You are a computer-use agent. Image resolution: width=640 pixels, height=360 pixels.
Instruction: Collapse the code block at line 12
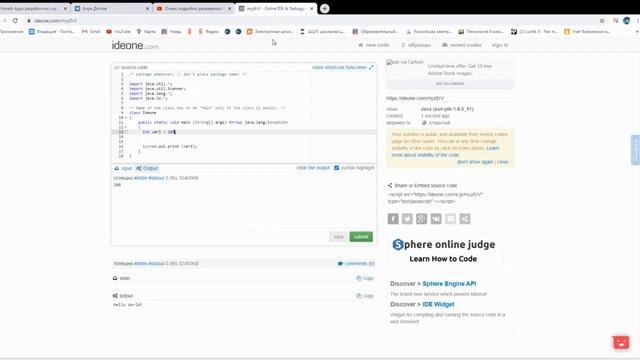126,127
